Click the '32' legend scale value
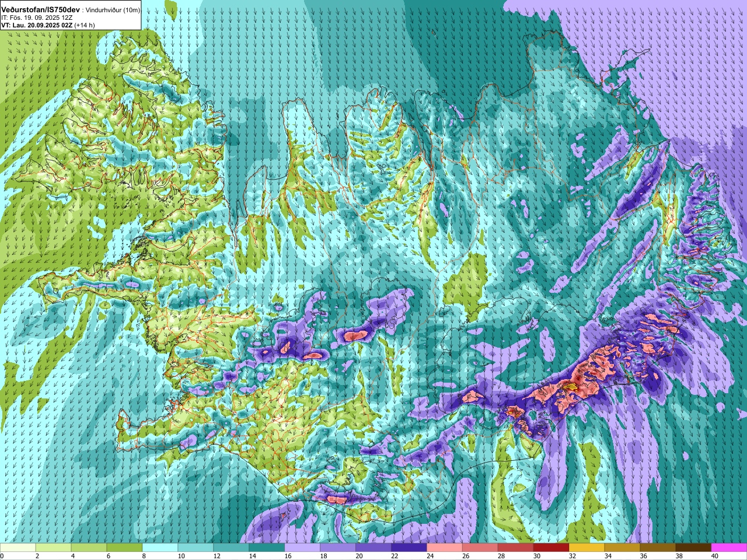 click(x=573, y=556)
